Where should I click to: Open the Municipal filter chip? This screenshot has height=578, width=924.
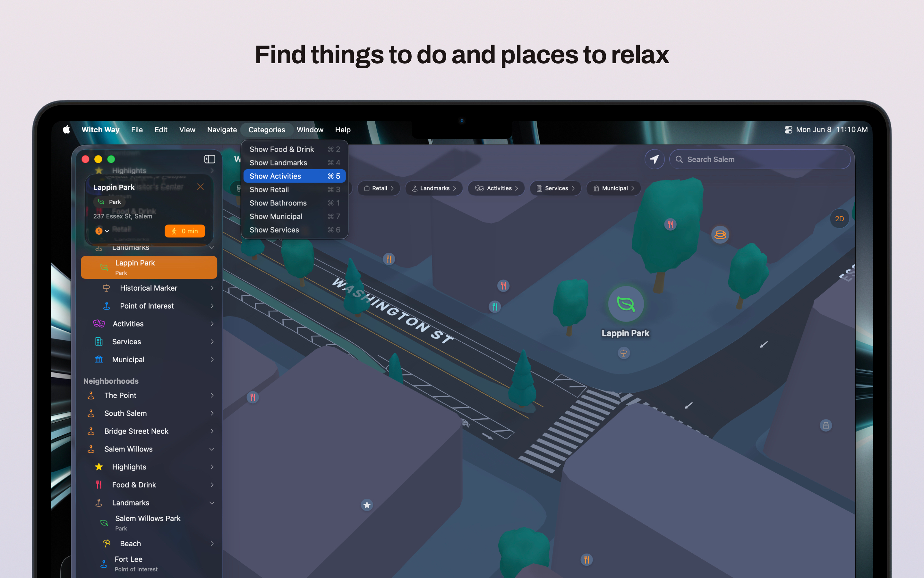613,188
